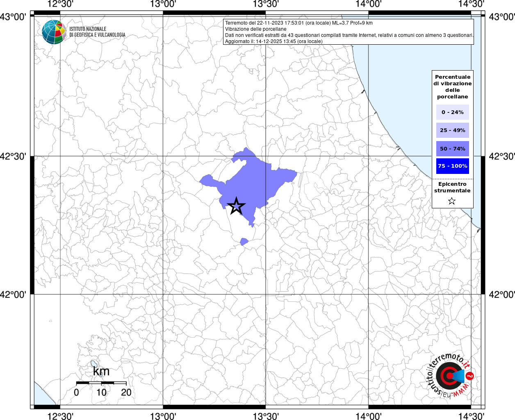Click the top '13°00'' longitude label
The image size is (515, 420).
tap(163, 4)
